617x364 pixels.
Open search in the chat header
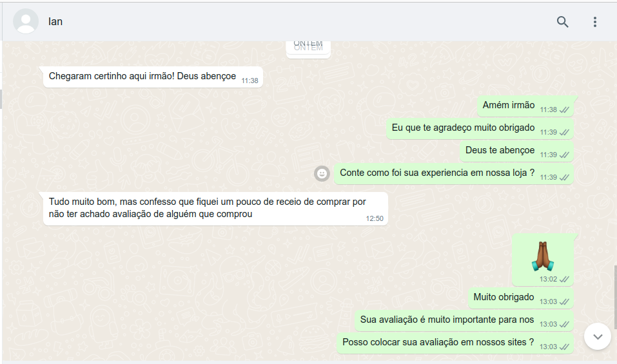click(562, 22)
